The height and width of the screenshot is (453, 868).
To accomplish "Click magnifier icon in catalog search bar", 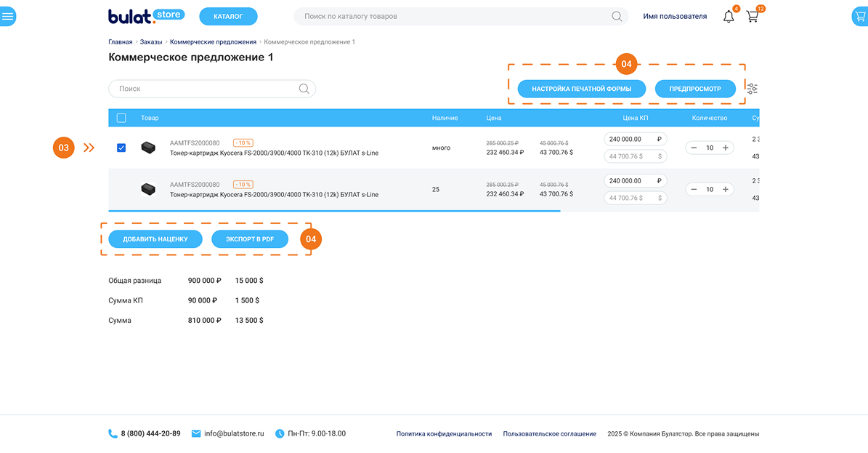I will 617,16.
